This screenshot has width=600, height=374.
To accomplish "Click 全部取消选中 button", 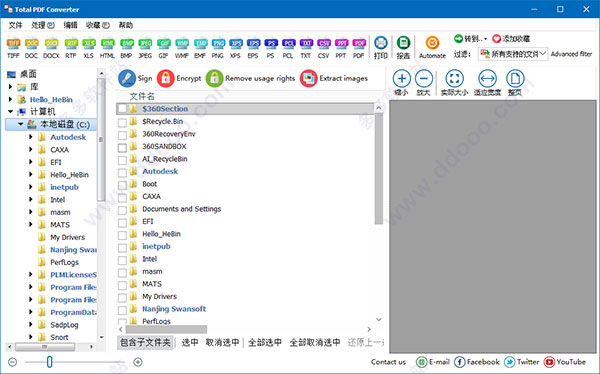I will point(315,342).
